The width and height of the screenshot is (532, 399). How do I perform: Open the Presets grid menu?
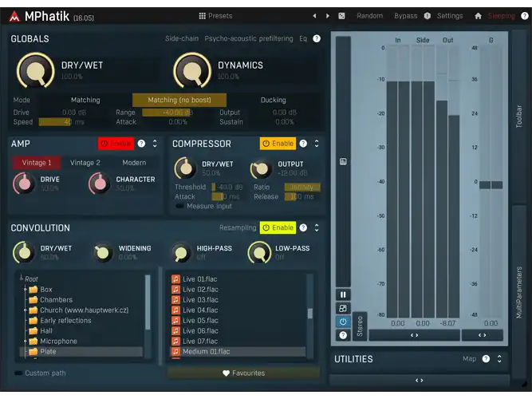[x=215, y=16]
